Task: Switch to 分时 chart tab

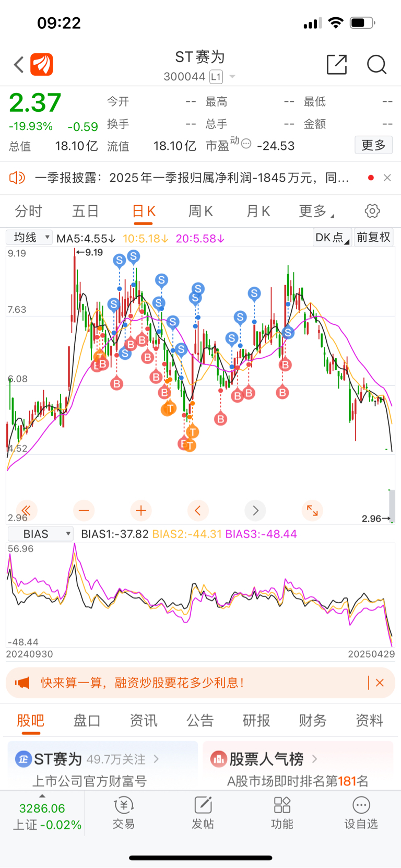Action: (28, 212)
